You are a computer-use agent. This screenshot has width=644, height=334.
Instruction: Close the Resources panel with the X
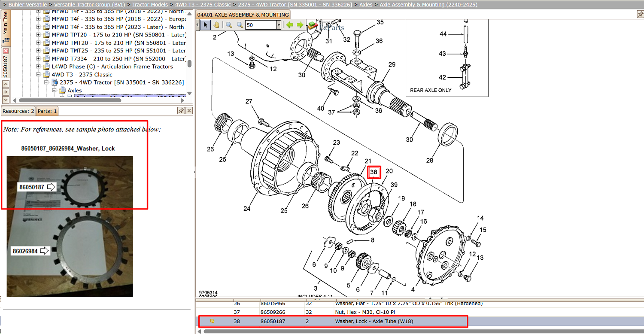tap(189, 111)
